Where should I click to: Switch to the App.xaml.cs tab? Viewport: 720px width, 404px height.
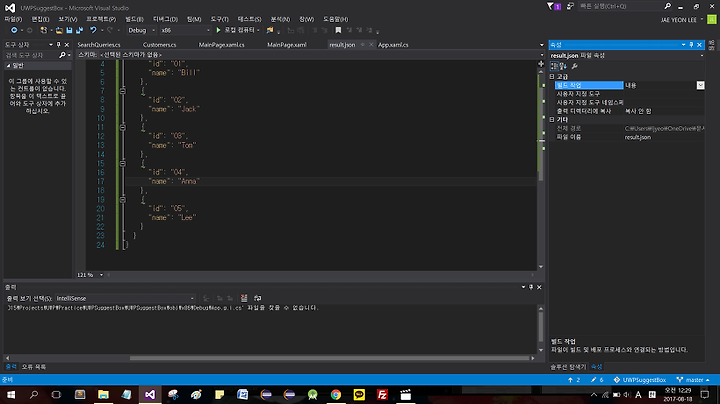click(393, 45)
